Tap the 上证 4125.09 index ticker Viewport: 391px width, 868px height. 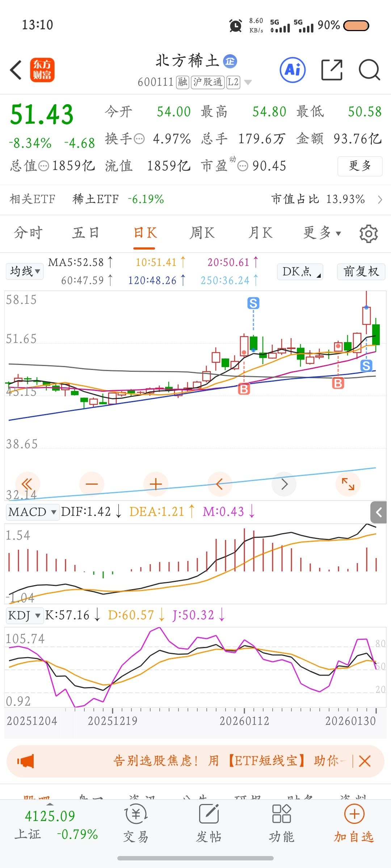click(x=56, y=825)
